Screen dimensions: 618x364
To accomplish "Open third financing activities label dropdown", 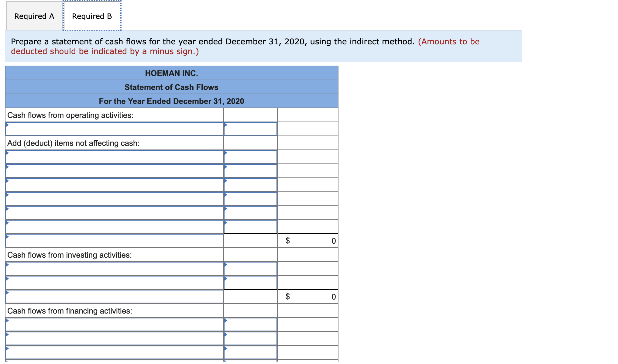I will tap(114, 352).
